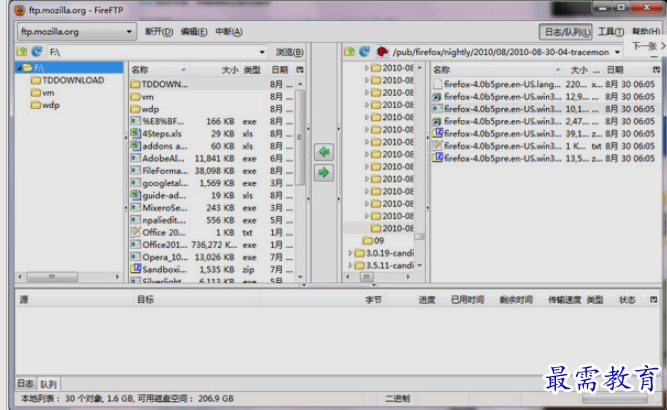Open queue panel column picker icon
Screen dimensions: 667x410
coord(654,300)
